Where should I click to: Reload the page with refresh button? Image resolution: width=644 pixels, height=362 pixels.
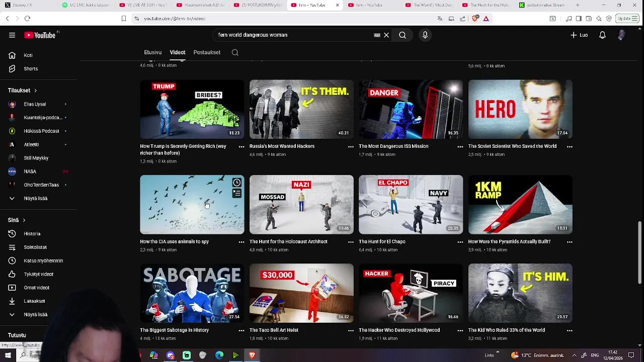(x=27, y=19)
